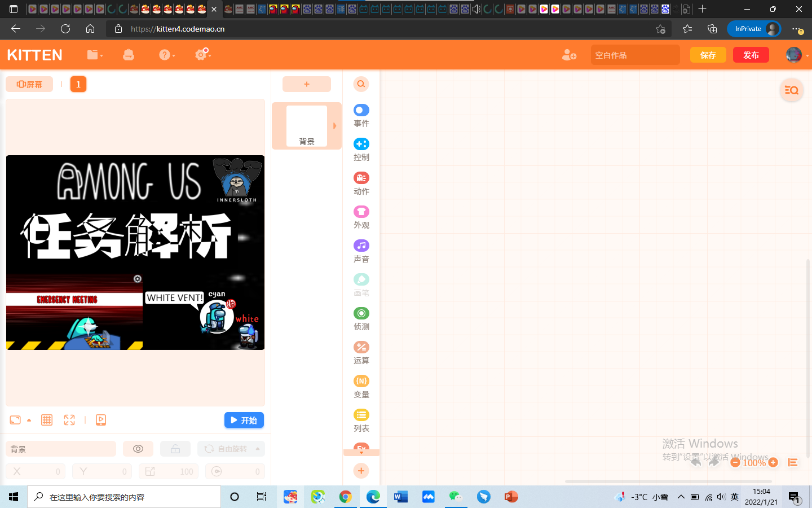Open the phone preview player
Screen dimensions: 812x508
[x=101, y=420]
